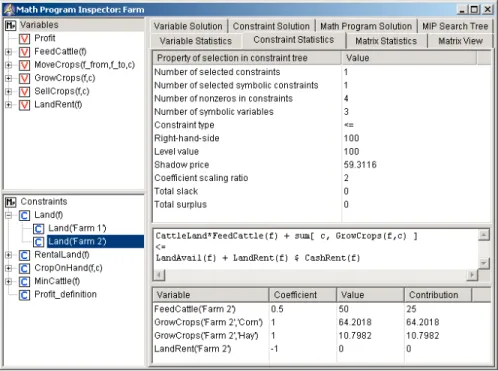Select Land('Farm 1') constraint
Screen dimensions: 498x371
[77, 228]
